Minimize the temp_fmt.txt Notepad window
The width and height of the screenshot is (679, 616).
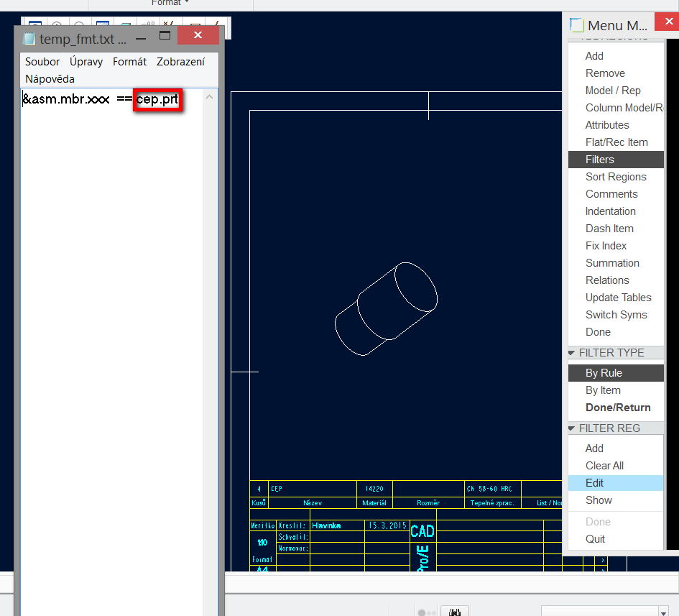point(140,38)
